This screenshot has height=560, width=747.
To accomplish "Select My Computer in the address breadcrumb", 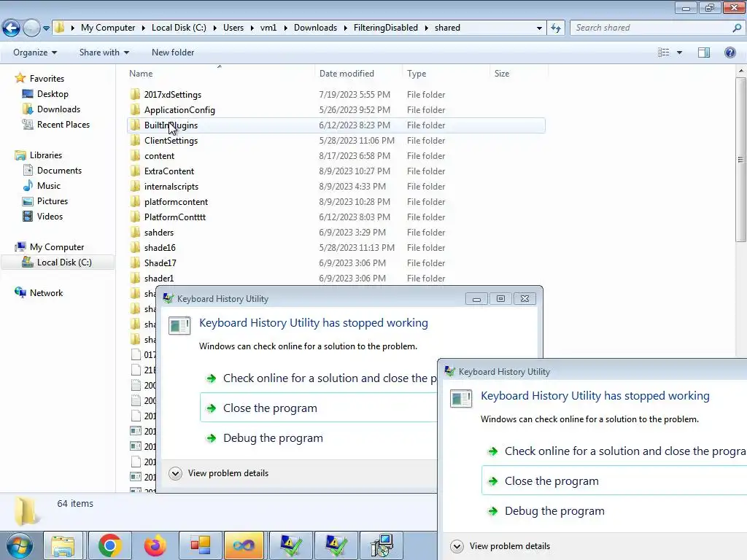I will (108, 28).
